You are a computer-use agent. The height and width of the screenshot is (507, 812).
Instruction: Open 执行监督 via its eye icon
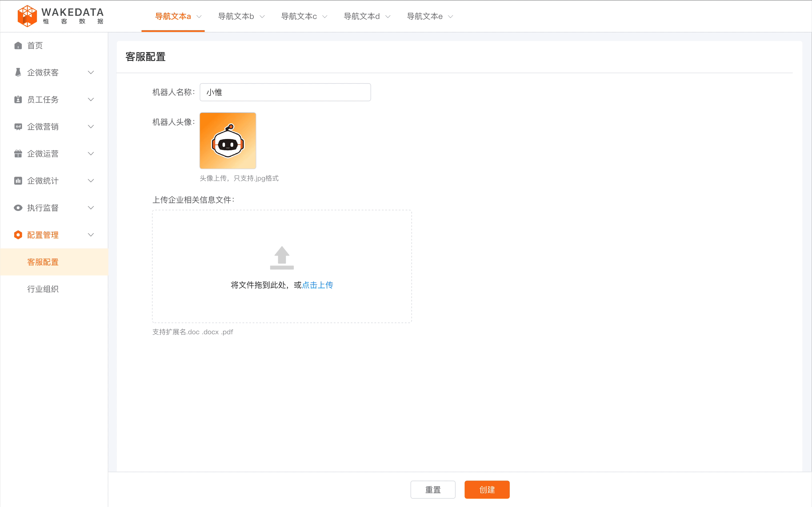coord(18,208)
